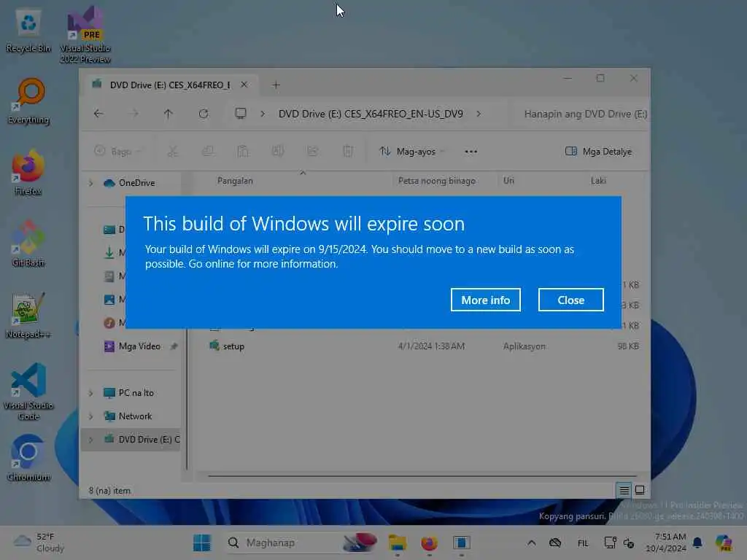Click the More info button

coord(485,300)
